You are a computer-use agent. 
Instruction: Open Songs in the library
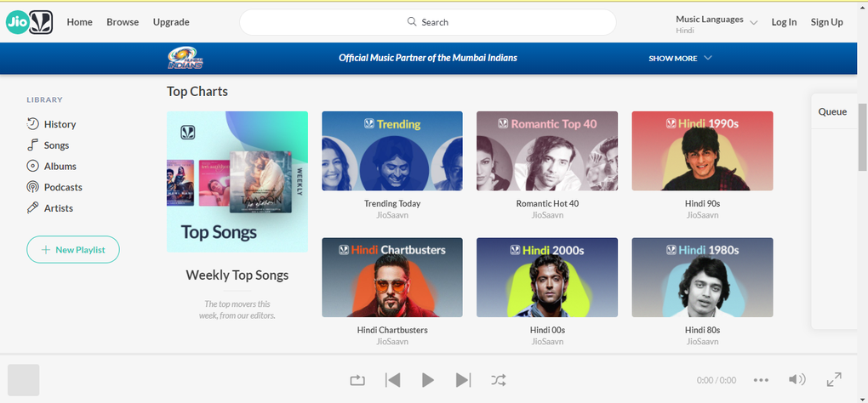[49, 145]
